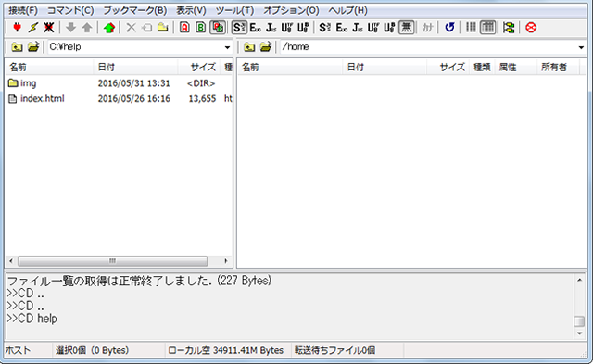The width and height of the screenshot is (593, 364).
Task: Open the ツール(T) menu
Action: (234, 10)
